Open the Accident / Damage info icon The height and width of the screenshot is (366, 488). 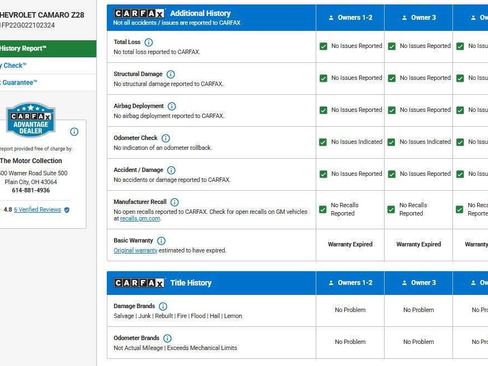pos(171,170)
